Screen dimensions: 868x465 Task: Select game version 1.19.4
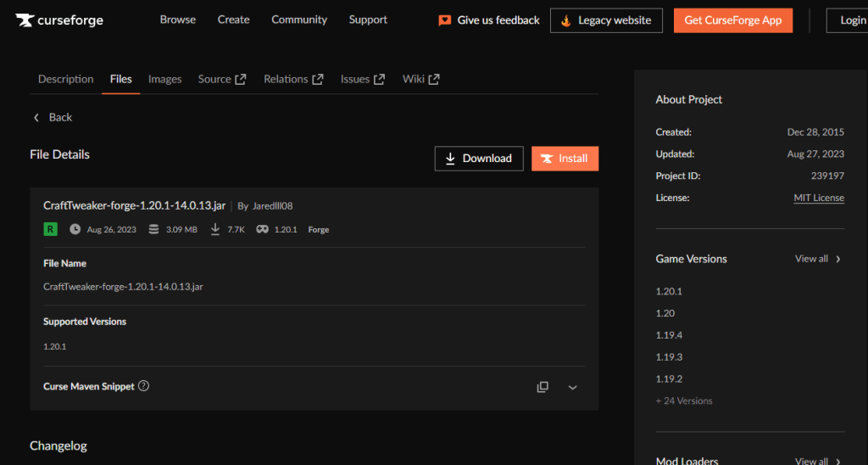click(x=669, y=335)
